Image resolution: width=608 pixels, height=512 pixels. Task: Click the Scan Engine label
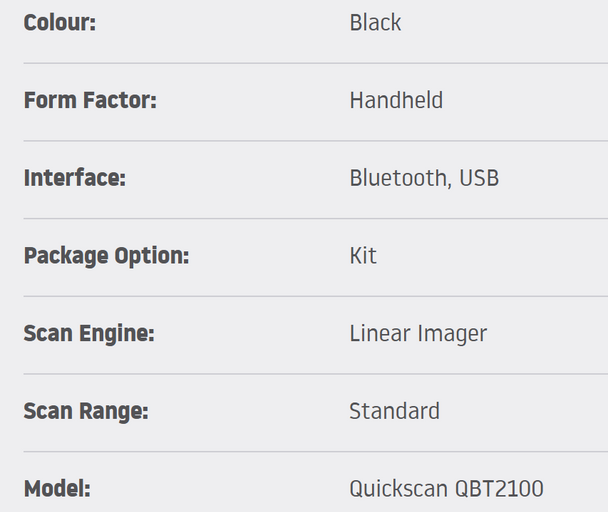(89, 334)
